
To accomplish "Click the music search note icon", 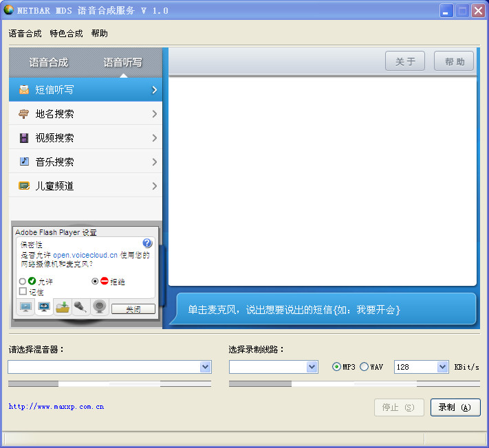I will [24, 161].
